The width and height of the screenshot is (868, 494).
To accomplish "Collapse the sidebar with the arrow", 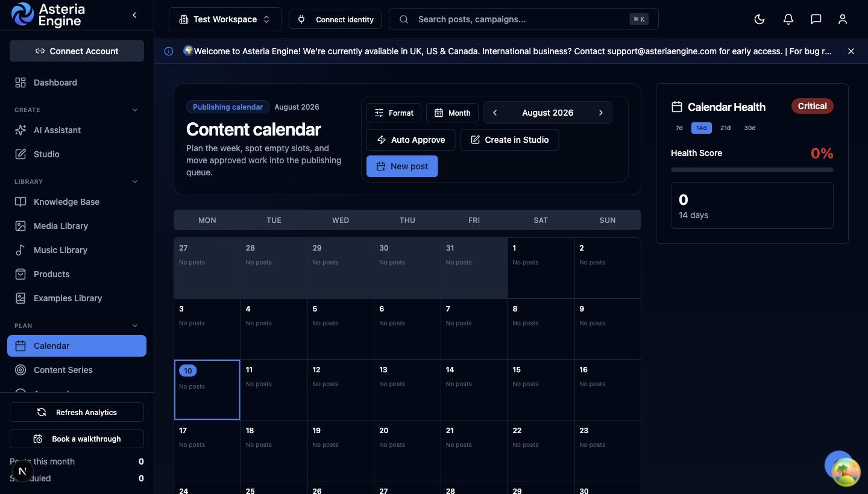I will pos(134,15).
